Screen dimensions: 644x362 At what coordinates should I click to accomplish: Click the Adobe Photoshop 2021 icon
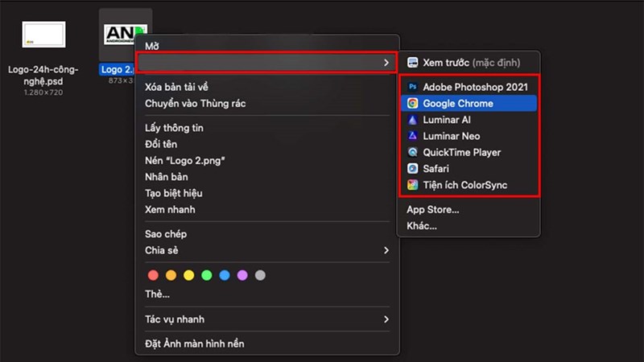pyautogui.click(x=413, y=87)
